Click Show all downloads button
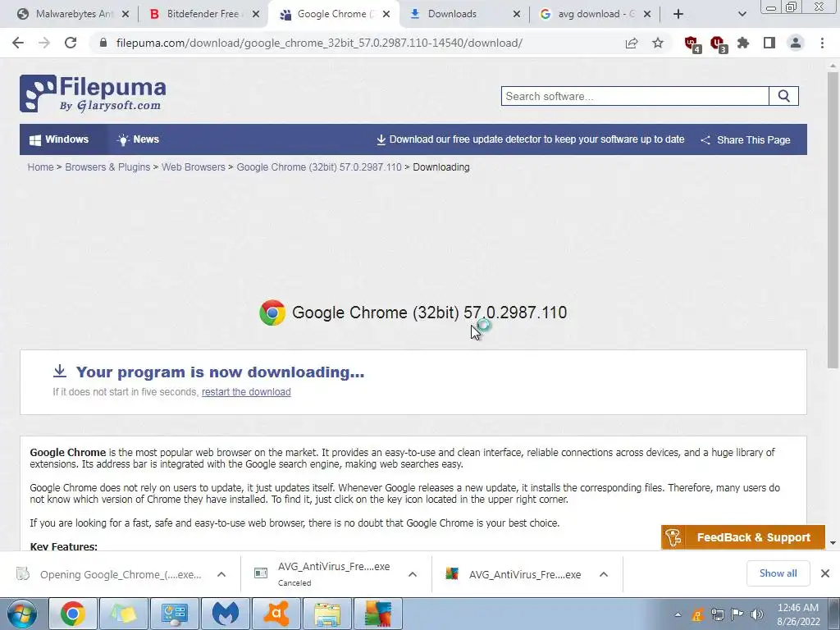Screen dimensions: 840x630 point(778,573)
